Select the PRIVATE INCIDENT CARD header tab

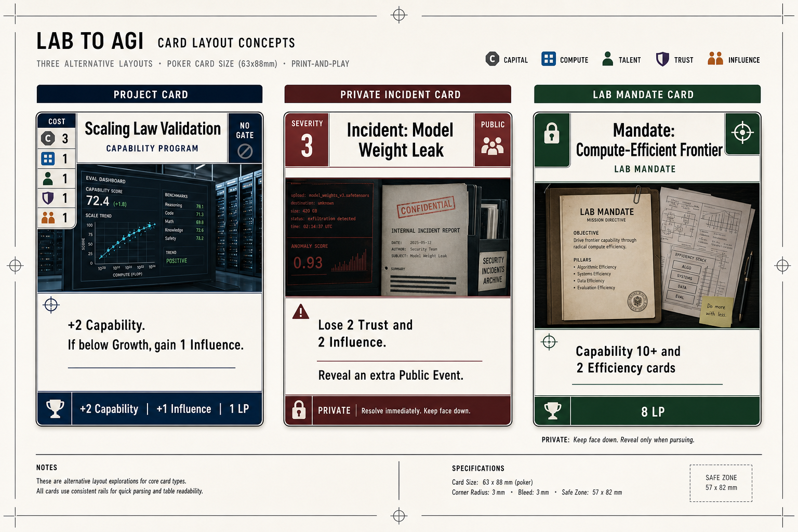click(x=398, y=94)
